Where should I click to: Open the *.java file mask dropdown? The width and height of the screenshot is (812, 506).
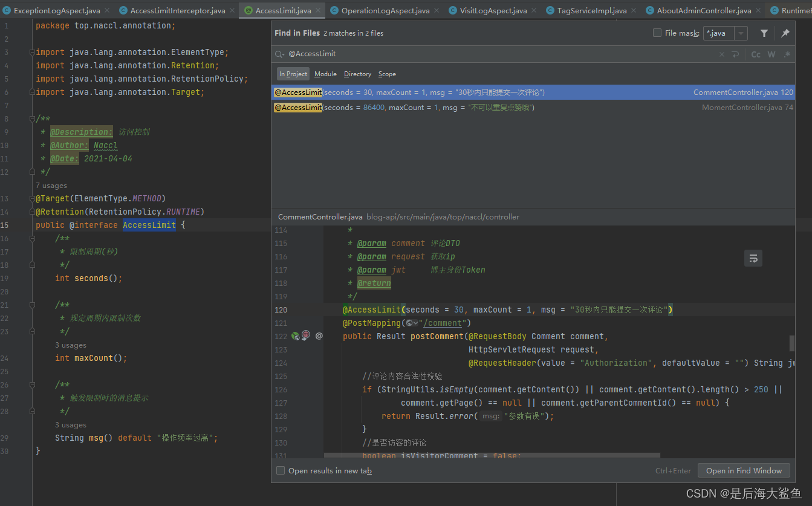741,33
